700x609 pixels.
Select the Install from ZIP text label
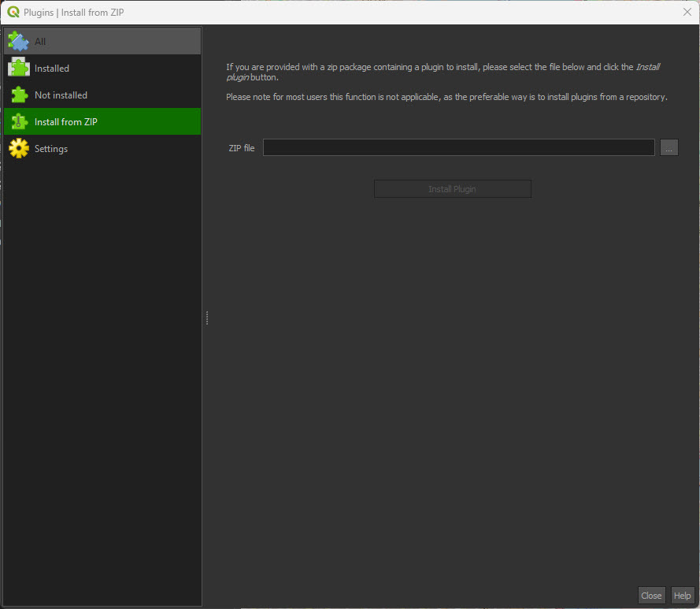(x=66, y=122)
